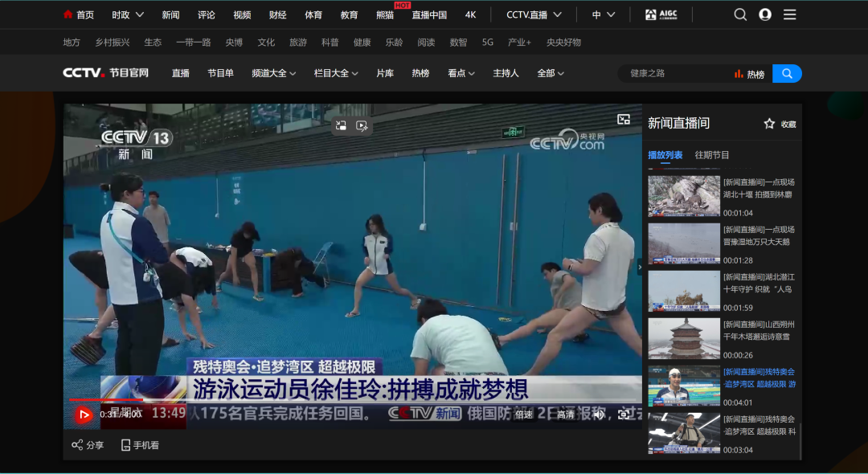Screen dimensions: 868x474
Task: Expand the CCTV.直播 dropdown in top bar
Action: [x=534, y=14]
